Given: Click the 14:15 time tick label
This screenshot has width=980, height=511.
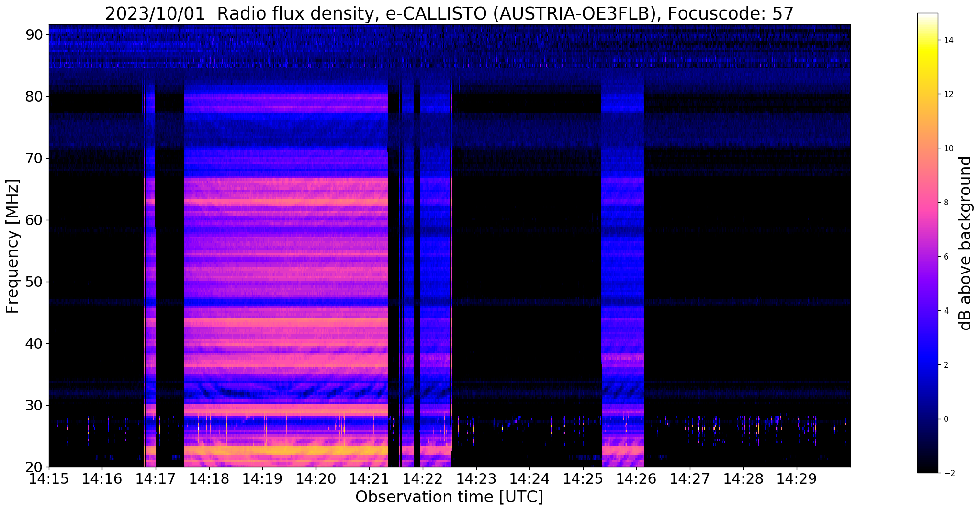Looking at the screenshot, I should pyautogui.click(x=49, y=478).
